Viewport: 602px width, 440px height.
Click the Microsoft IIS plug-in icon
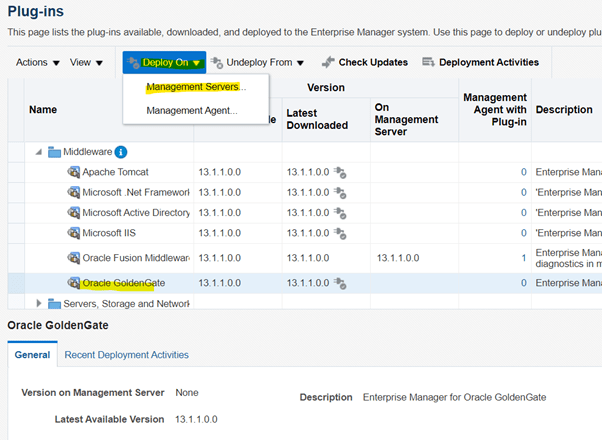click(x=73, y=233)
